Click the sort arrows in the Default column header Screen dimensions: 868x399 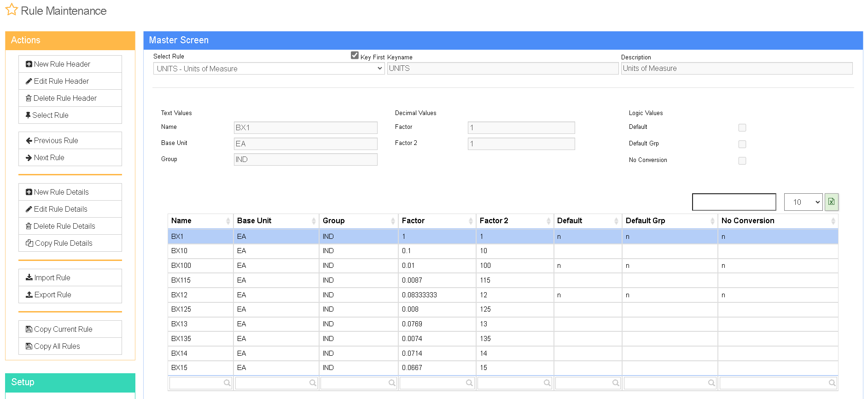click(x=616, y=221)
